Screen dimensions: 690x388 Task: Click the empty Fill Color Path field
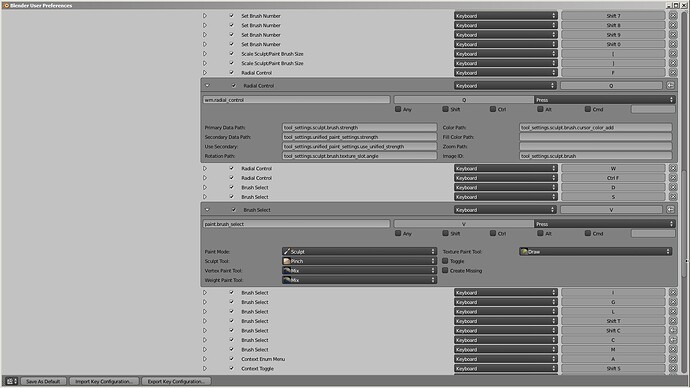coord(595,137)
